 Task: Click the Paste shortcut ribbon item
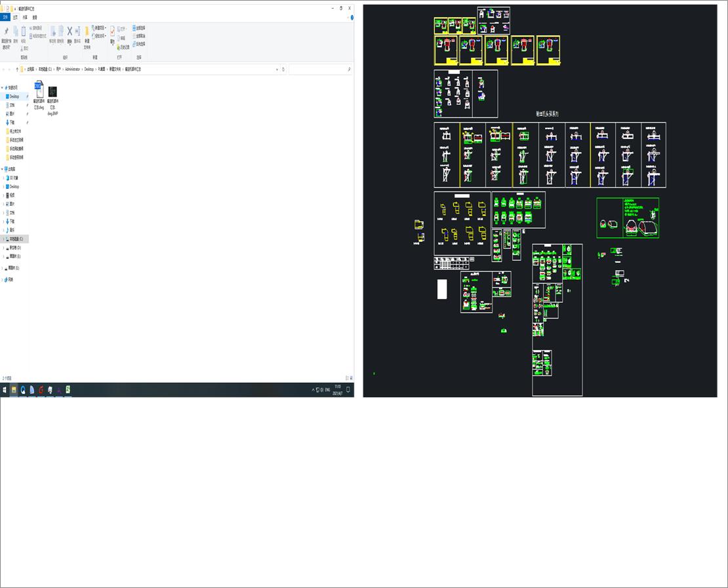pyautogui.click(x=37, y=36)
